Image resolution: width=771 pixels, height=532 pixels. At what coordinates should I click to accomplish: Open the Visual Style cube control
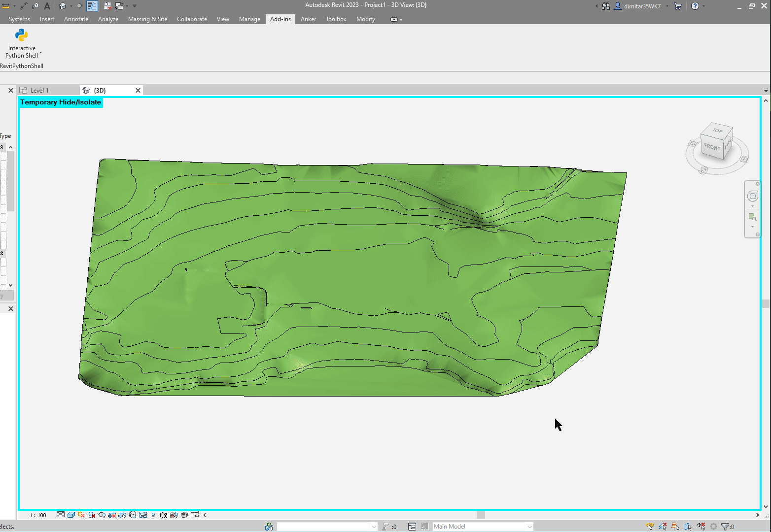[71, 515]
